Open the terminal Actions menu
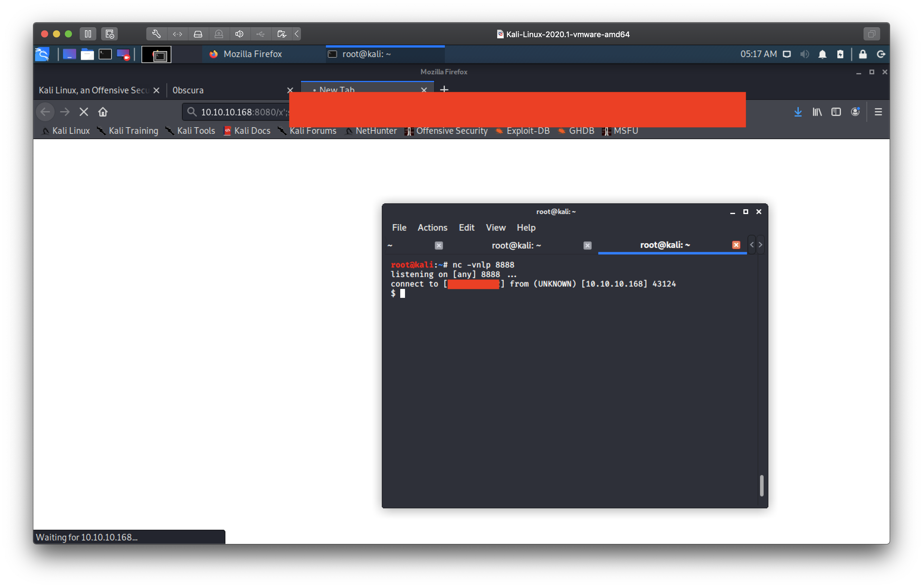923x588 pixels. point(432,227)
